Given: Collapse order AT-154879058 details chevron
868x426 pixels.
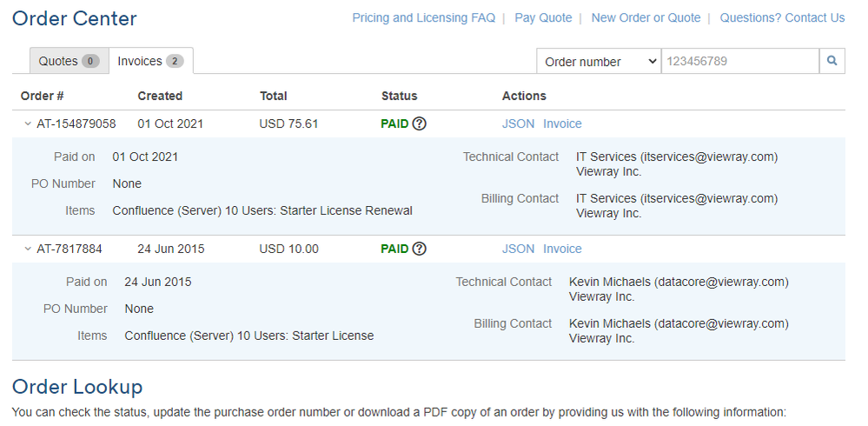Looking at the screenshot, I should (x=28, y=124).
